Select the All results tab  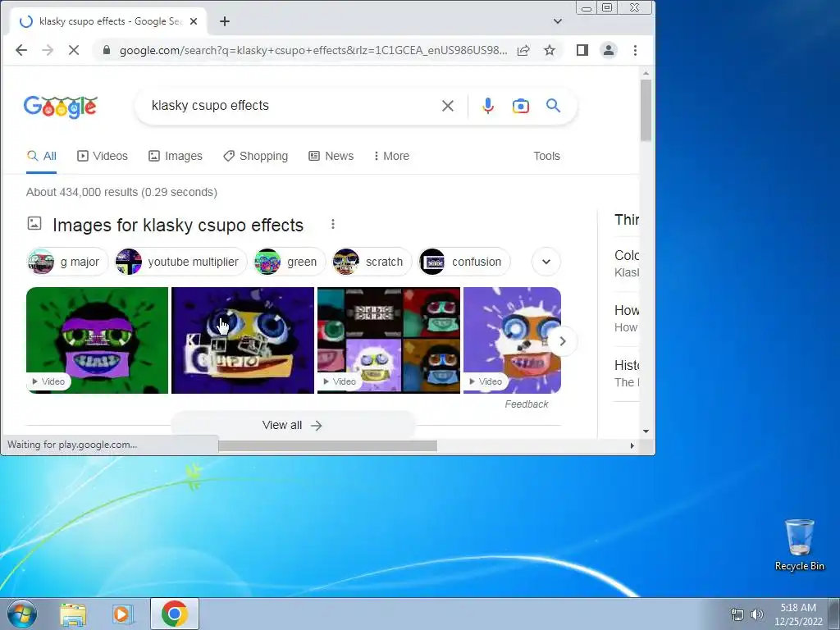coord(42,156)
